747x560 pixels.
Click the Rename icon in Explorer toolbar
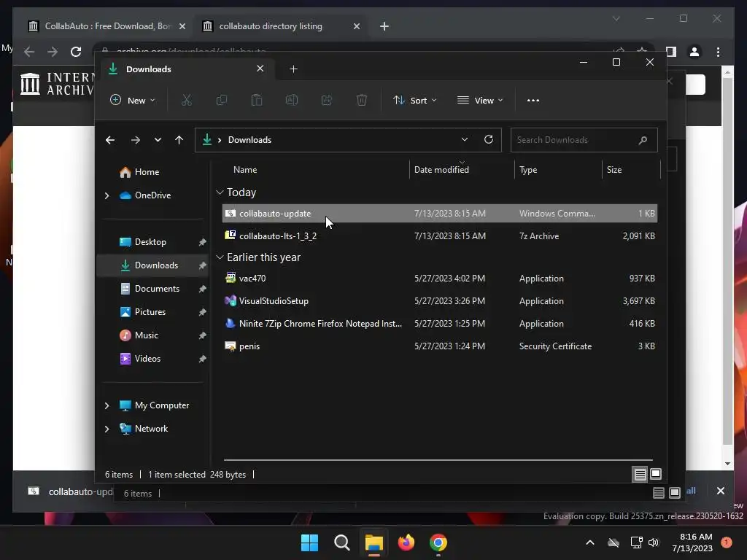pyautogui.click(x=292, y=101)
